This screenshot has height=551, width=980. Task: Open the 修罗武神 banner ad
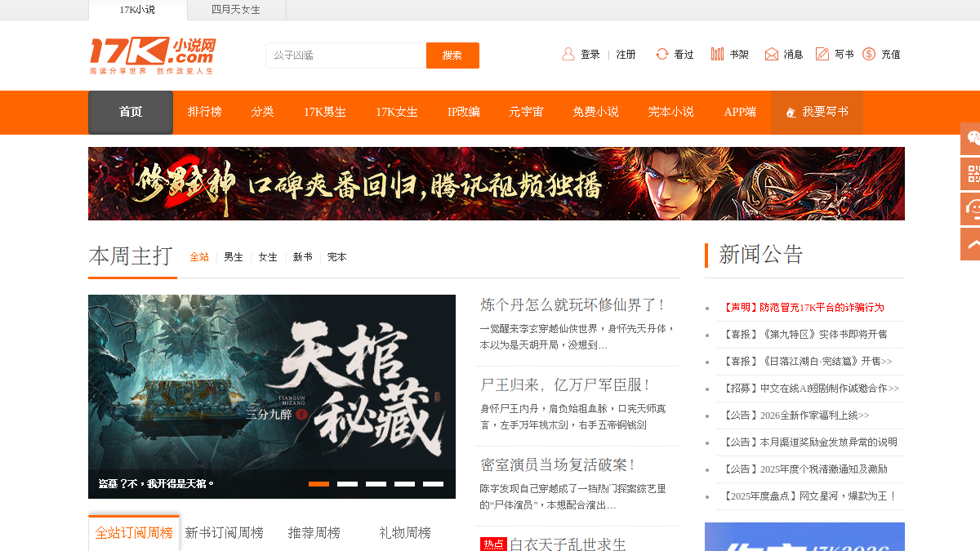(x=497, y=184)
